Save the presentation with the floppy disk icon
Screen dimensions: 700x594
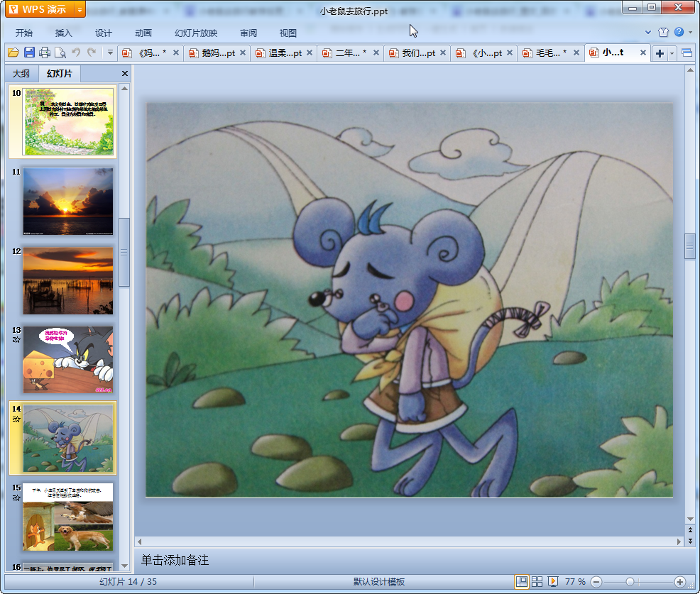[x=29, y=53]
